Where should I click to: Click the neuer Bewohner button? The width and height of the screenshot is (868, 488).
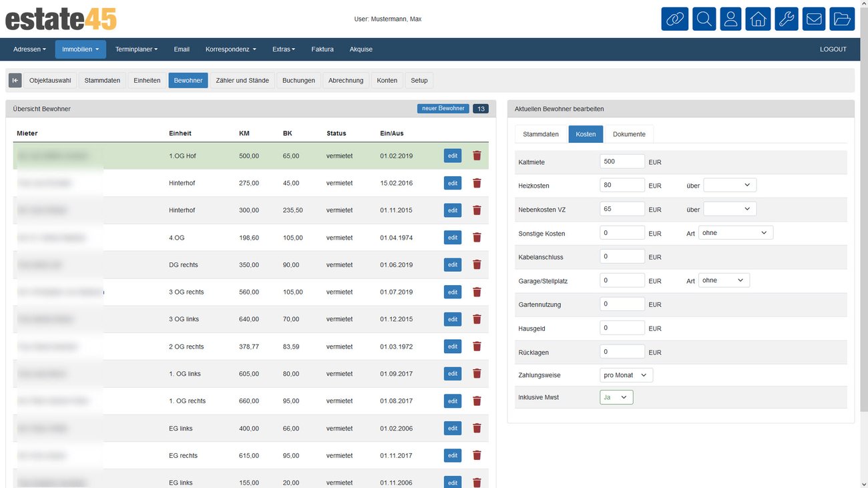443,108
